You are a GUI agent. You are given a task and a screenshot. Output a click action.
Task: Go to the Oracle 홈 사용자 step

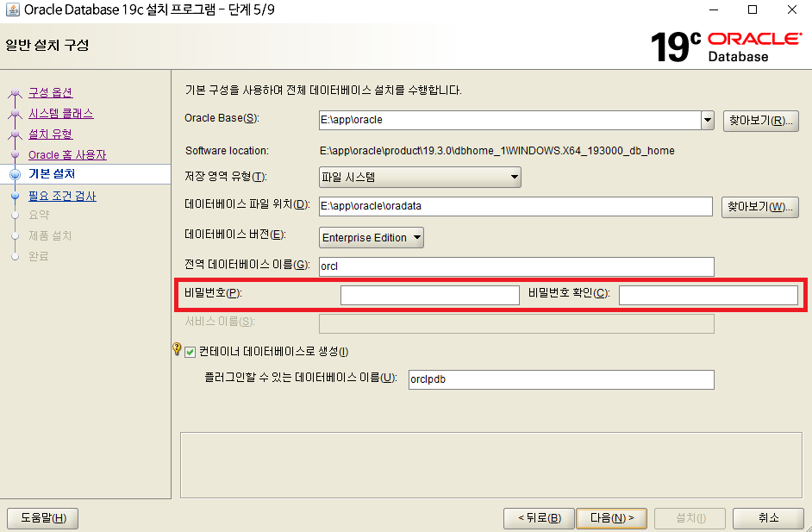pyautogui.click(x=67, y=155)
